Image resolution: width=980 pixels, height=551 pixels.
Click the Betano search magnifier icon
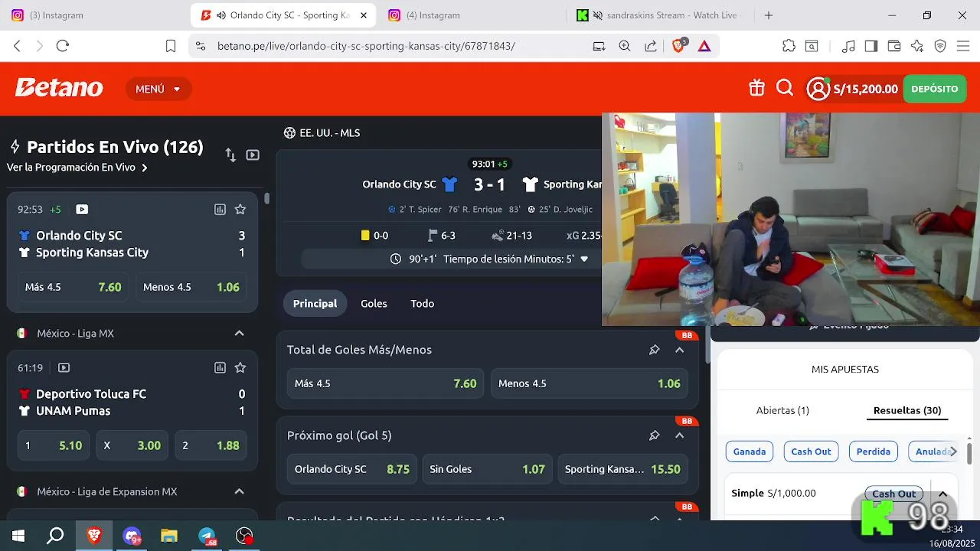(x=785, y=89)
